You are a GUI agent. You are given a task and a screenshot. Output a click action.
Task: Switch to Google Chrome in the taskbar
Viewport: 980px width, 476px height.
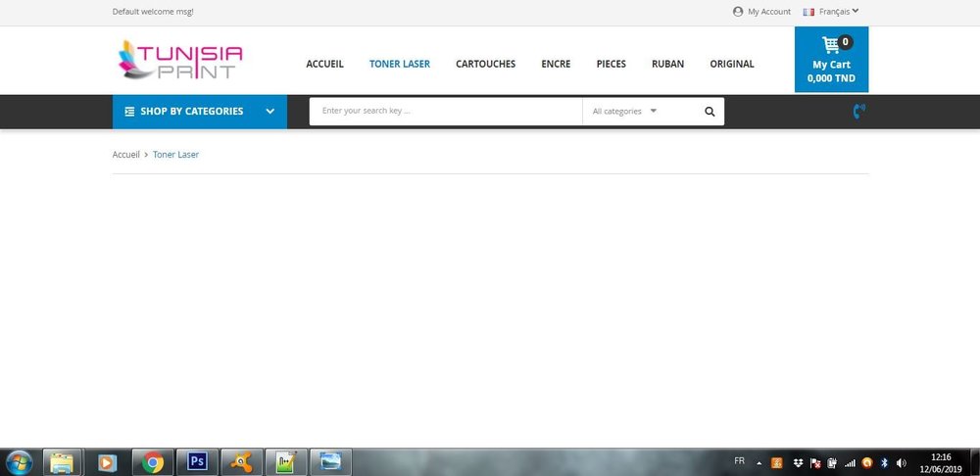153,462
